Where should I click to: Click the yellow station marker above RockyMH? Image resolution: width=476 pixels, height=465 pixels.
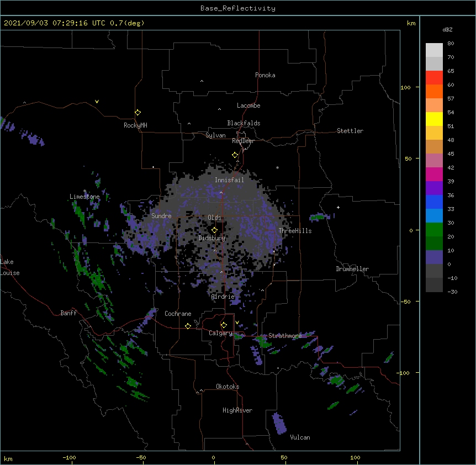click(137, 112)
